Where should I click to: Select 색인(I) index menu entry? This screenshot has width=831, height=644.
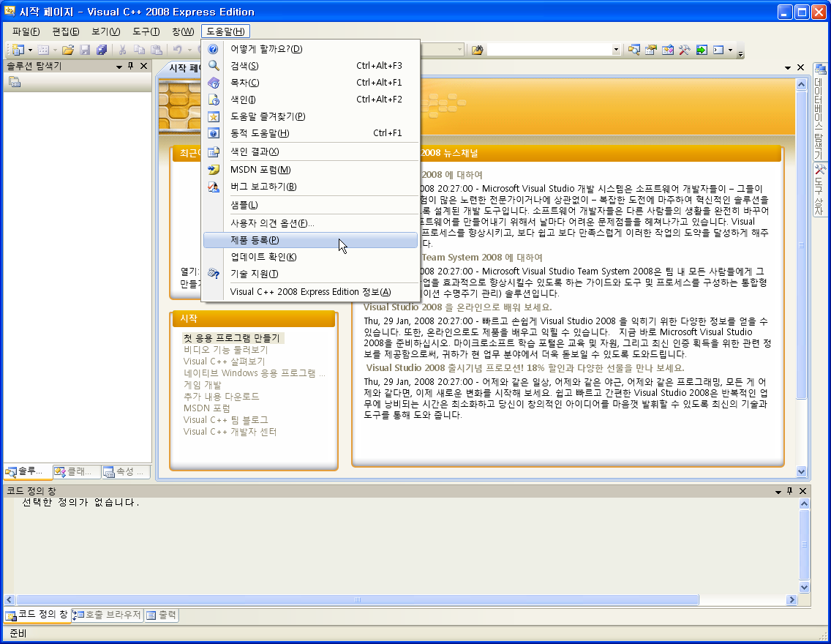[x=310, y=100]
